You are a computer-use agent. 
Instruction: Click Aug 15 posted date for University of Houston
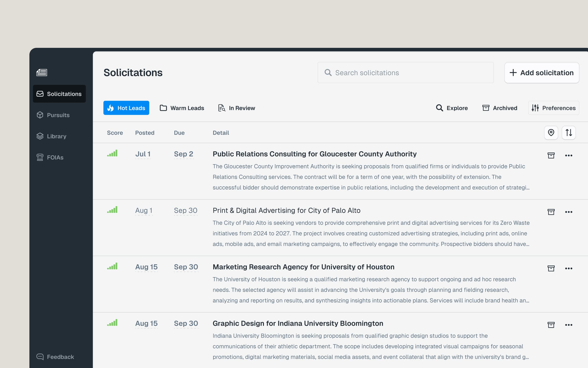click(x=146, y=267)
